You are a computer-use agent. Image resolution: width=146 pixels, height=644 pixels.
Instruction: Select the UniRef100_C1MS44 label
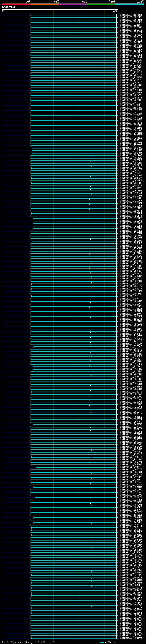tap(131, 193)
